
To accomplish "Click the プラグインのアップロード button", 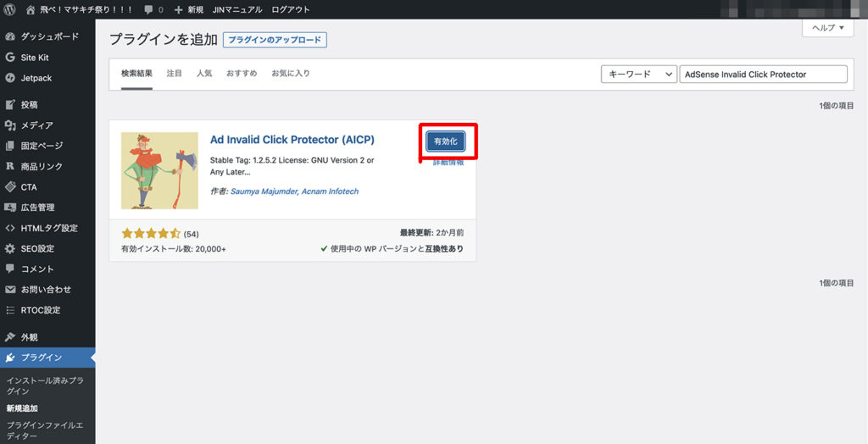I will [x=275, y=40].
